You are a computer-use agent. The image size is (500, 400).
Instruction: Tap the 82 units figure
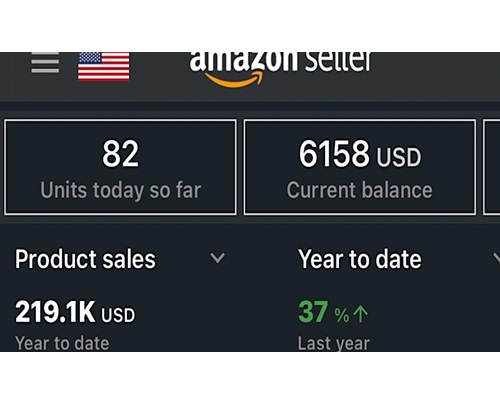point(120,154)
